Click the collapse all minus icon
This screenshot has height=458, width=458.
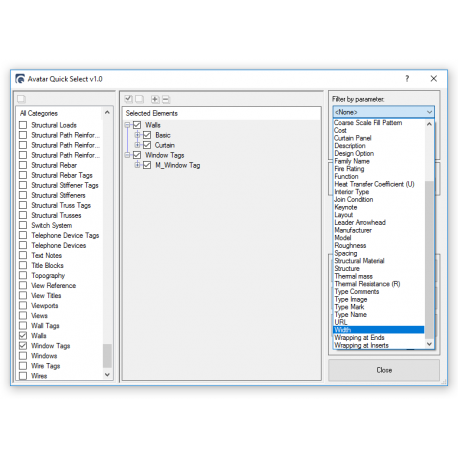pyautogui.click(x=166, y=99)
